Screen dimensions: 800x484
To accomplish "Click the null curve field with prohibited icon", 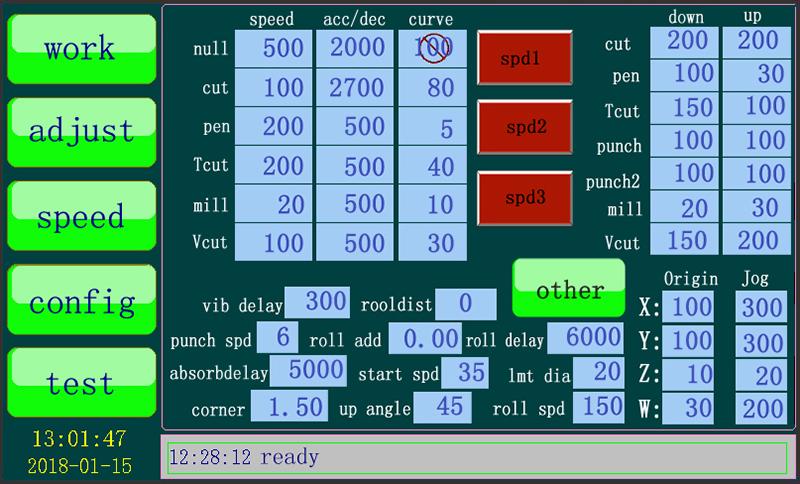I will (x=431, y=47).
